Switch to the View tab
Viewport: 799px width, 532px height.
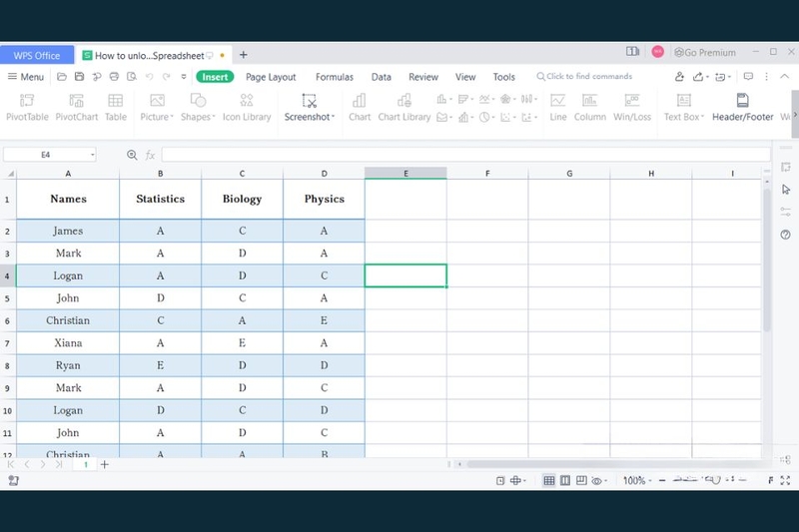point(465,77)
